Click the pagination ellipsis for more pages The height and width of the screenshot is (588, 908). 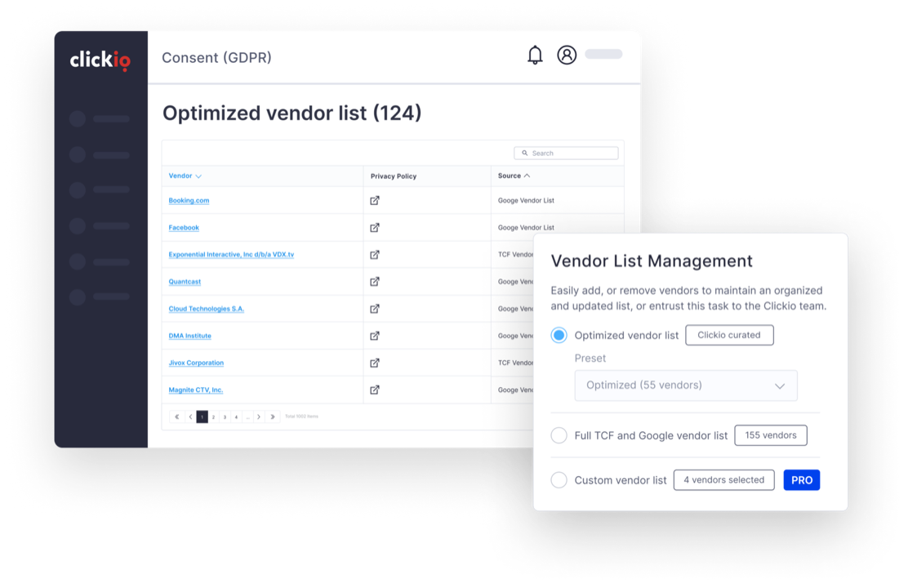[248, 416]
